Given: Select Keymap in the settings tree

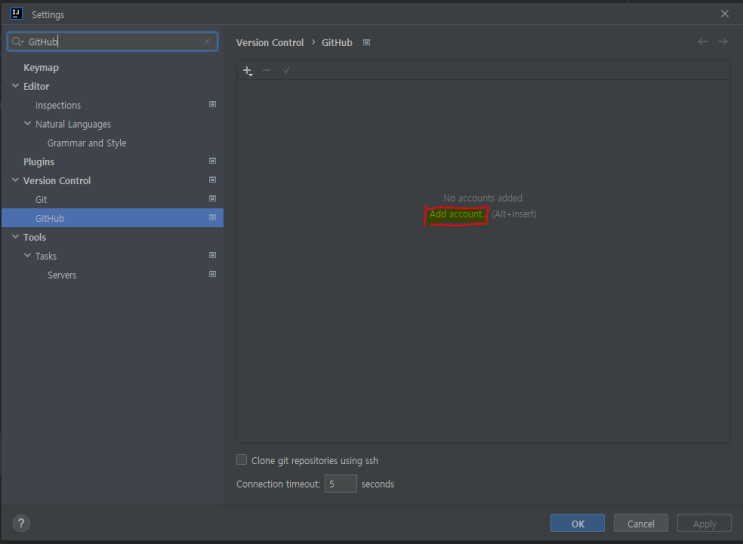Looking at the screenshot, I should (41, 67).
